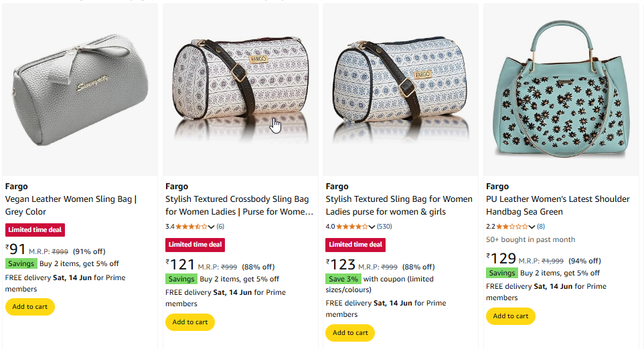This screenshot has width=644, height=349.
Task: Open Vegan Leather Women Sling Bag title
Action: coord(71,205)
